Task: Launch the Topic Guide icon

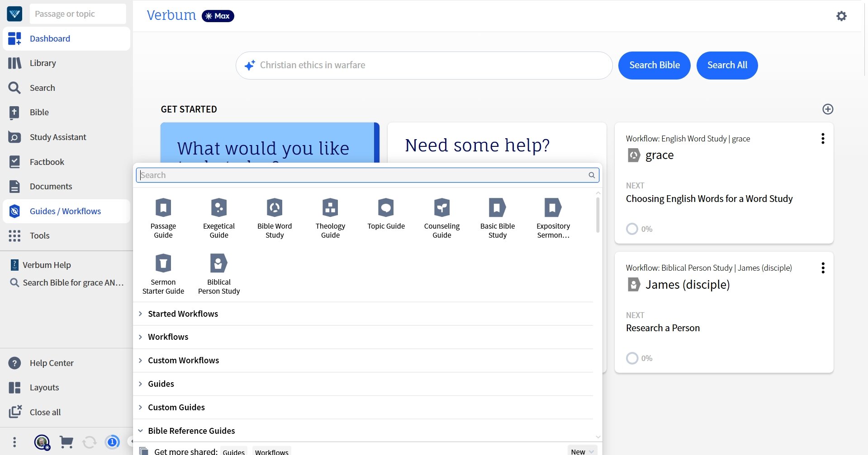Action: 386,208
